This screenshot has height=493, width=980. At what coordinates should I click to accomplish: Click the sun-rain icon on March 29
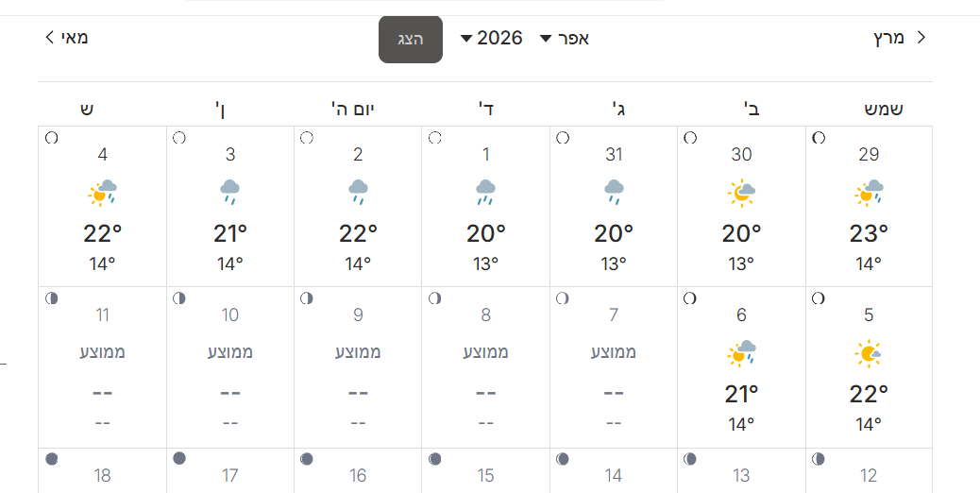[869, 193]
